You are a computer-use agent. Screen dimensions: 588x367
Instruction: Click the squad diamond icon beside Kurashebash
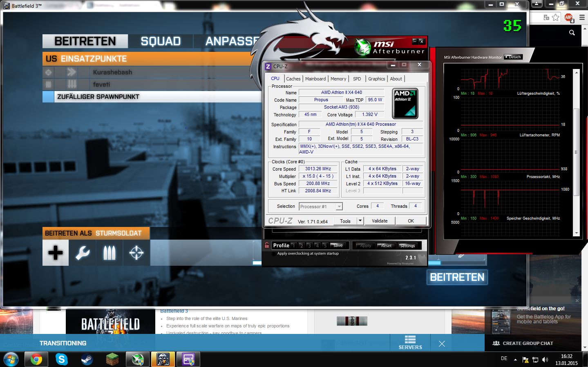(48, 72)
